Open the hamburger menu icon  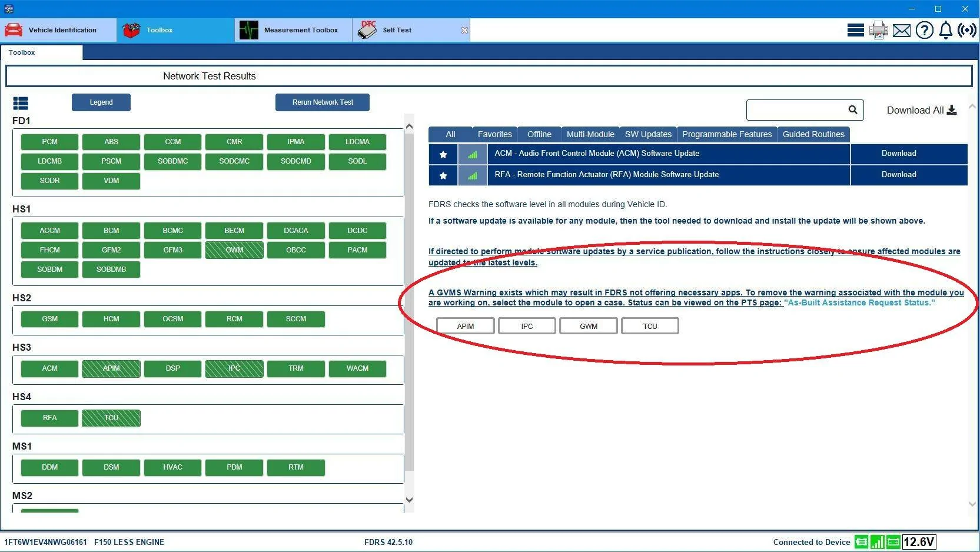(x=855, y=30)
